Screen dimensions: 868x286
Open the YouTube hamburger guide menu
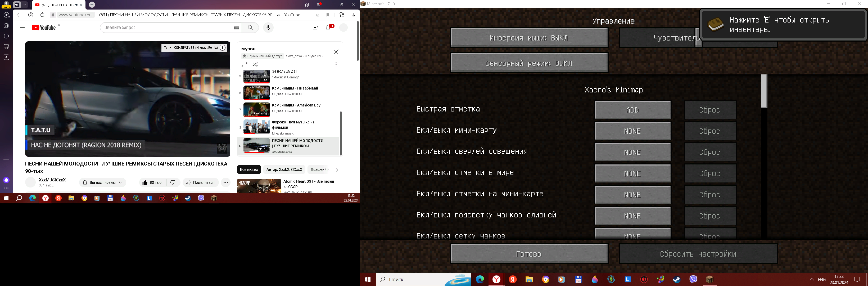(22, 28)
